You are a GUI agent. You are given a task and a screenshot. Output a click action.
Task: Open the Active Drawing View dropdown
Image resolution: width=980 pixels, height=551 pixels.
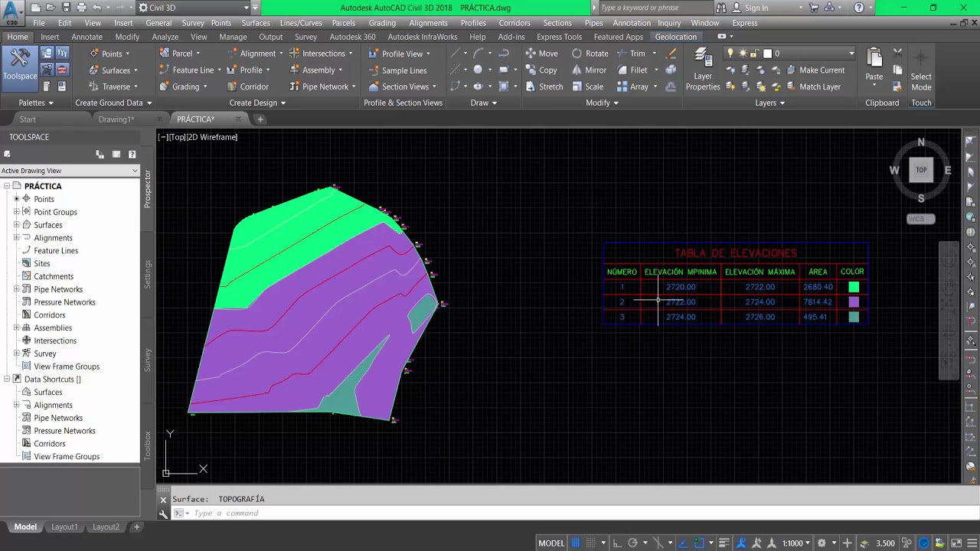[70, 171]
